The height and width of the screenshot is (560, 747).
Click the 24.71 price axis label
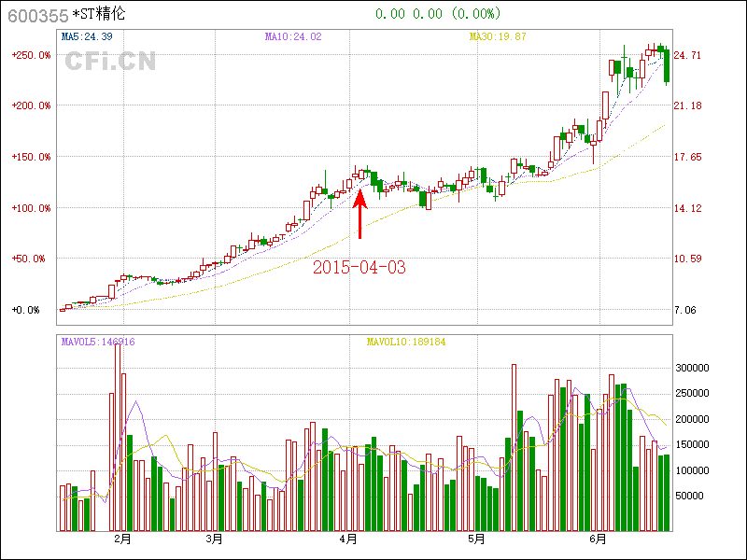[687, 55]
